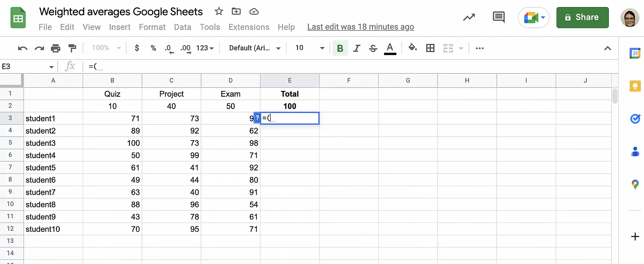
Task: Click the Redo icon
Action: click(39, 48)
